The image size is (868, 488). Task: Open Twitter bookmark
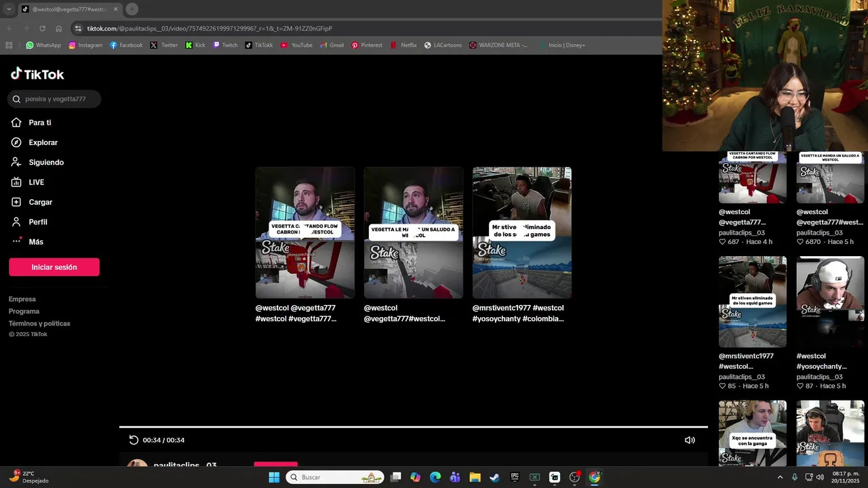[x=164, y=45]
